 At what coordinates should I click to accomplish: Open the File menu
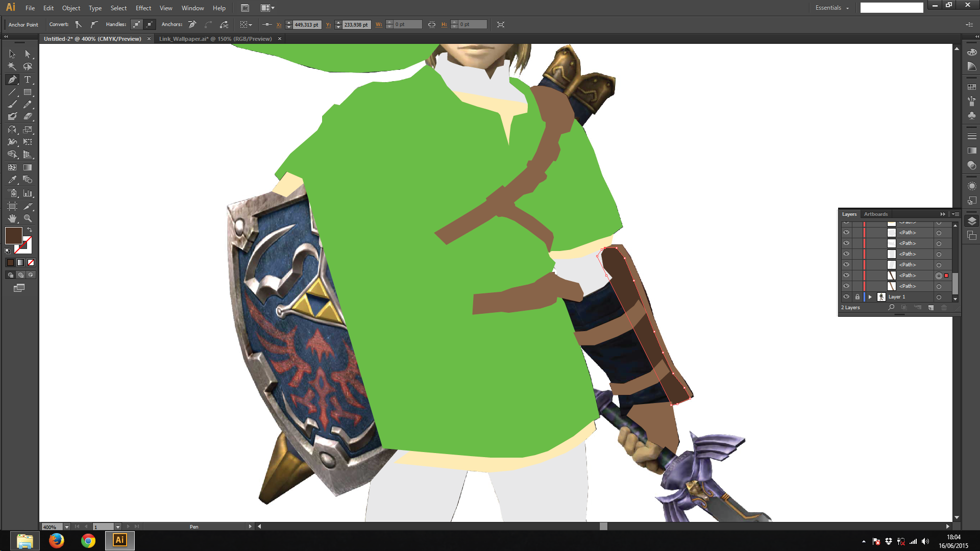point(30,8)
